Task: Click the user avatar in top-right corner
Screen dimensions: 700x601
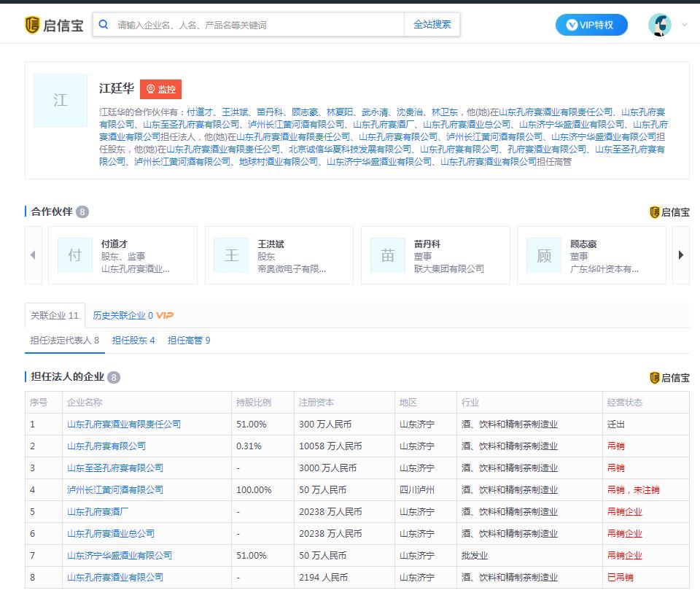Action: [x=660, y=23]
